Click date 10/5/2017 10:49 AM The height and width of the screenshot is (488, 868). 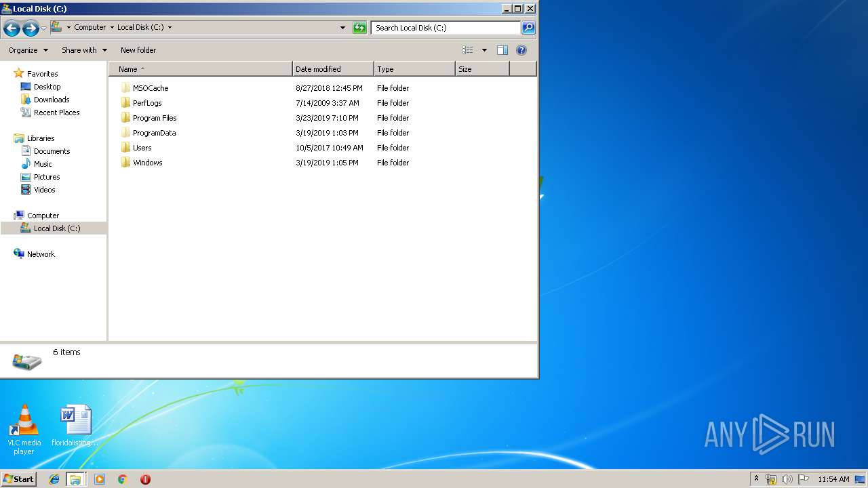(x=330, y=148)
